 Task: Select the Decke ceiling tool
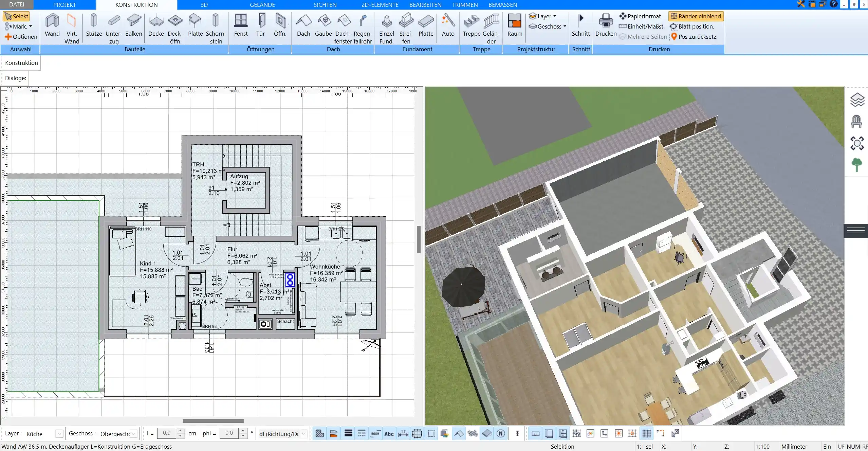click(x=156, y=25)
